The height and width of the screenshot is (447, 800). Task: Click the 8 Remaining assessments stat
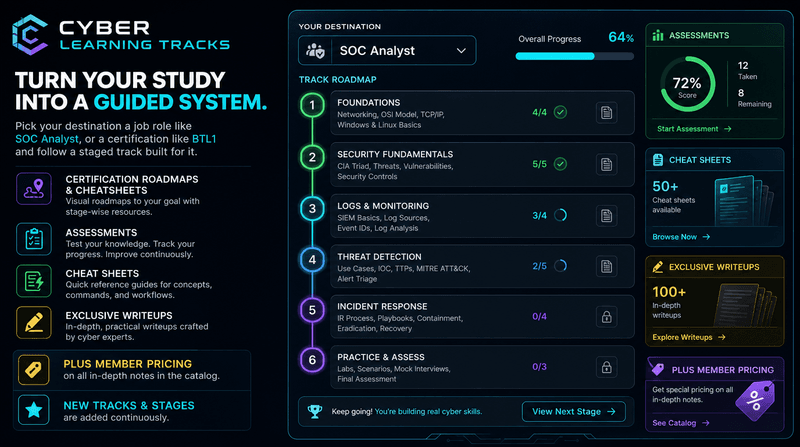(755, 98)
